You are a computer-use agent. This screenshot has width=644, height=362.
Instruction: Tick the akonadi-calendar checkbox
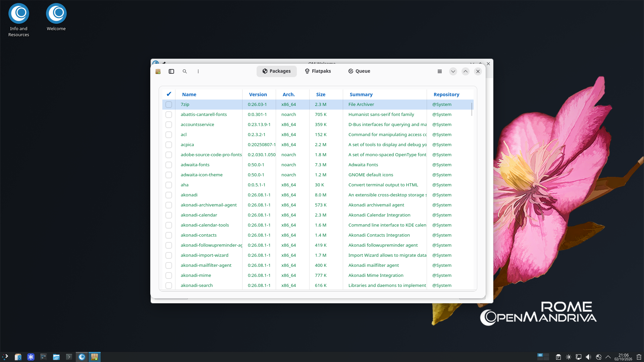click(x=169, y=215)
